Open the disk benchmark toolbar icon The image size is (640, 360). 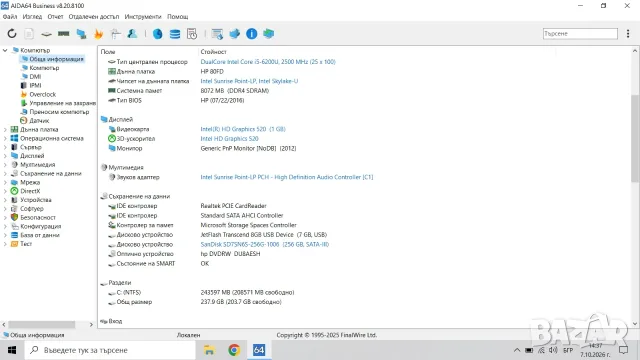46,33
